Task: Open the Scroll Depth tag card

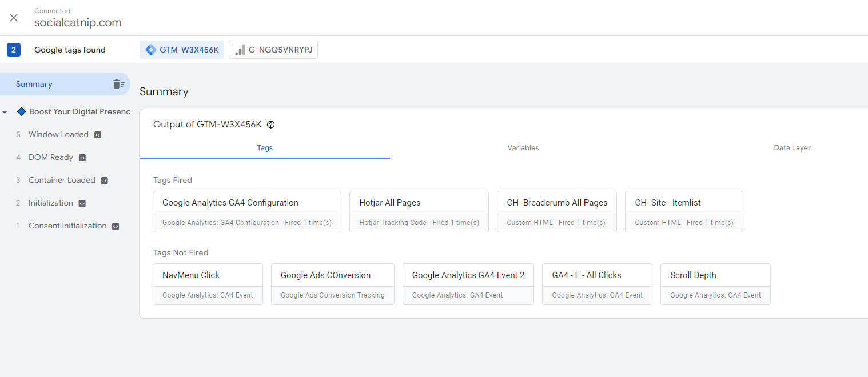Action: click(715, 284)
